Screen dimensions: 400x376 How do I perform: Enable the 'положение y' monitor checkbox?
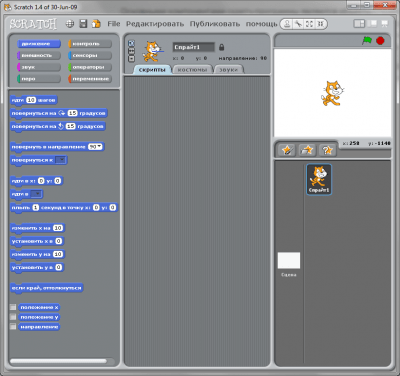[x=13, y=317]
